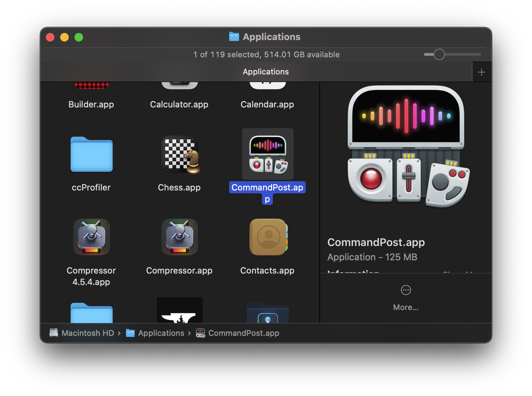532x396 pixels.
Task: Select the Compressor.app icon
Action: (x=180, y=237)
